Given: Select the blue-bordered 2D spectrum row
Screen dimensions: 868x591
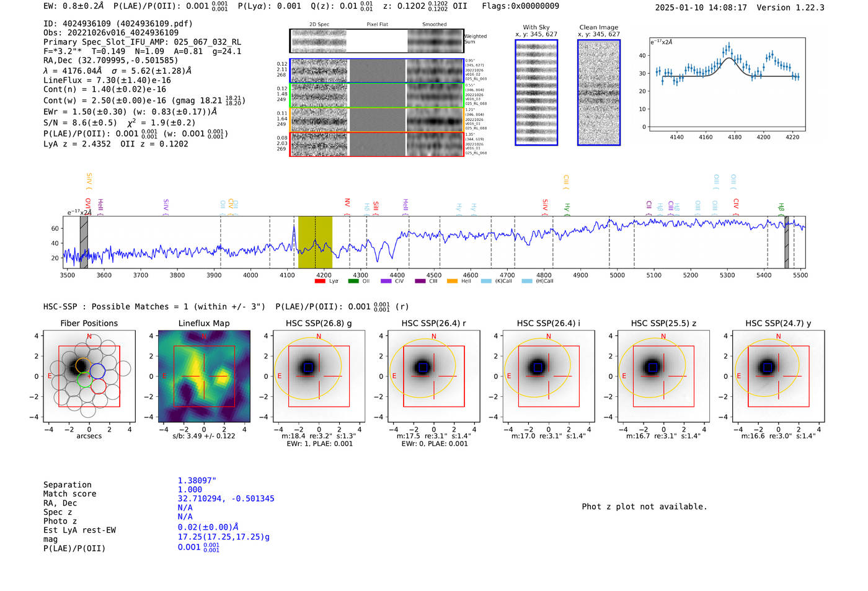Looking at the screenshot, I should tap(376, 71).
